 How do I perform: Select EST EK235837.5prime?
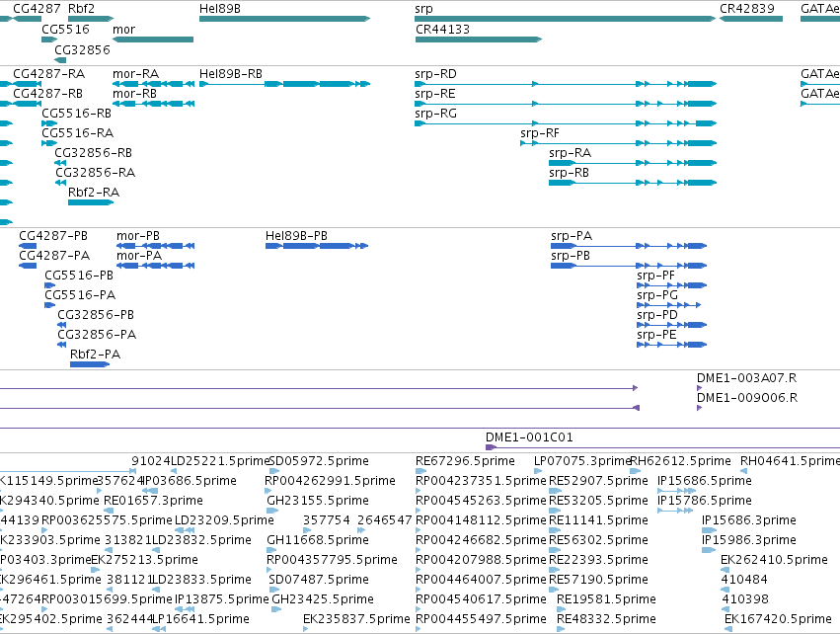(x=356, y=620)
